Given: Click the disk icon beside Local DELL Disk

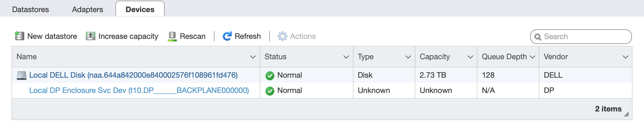Looking at the screenshot, I should (22, 75).
